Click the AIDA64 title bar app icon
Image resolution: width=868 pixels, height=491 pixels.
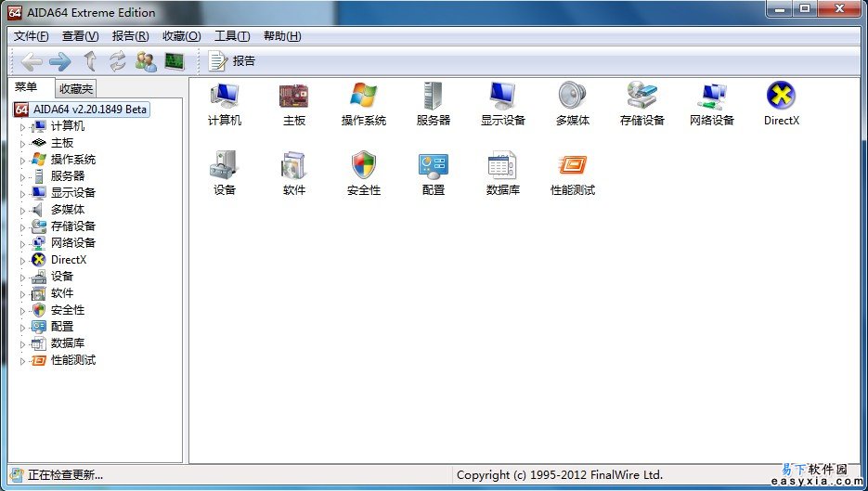coord(15,12)
